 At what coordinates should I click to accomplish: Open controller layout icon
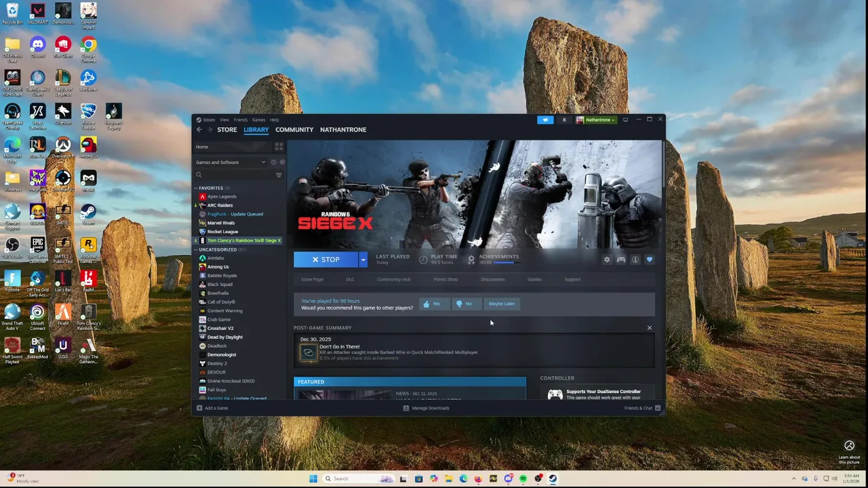pyautogui.click(x=620, y=260)
